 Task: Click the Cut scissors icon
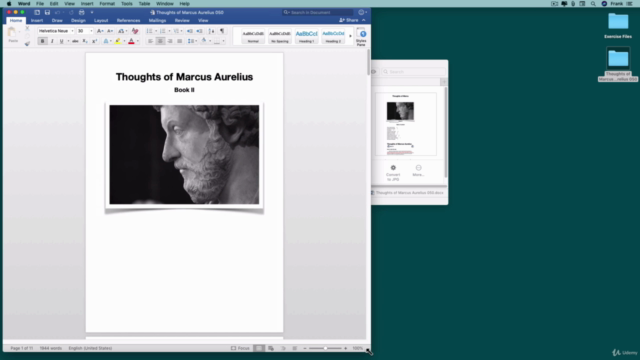pyautogui.click(x=27, y=29)
